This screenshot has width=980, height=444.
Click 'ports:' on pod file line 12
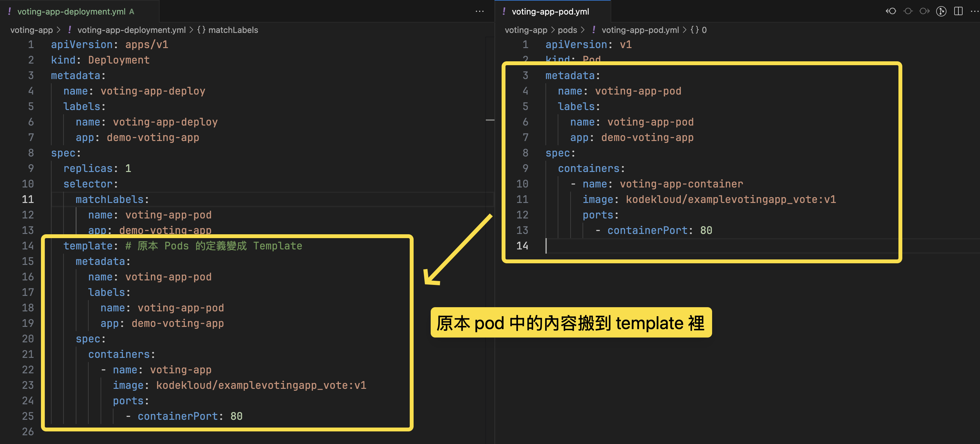601,215
